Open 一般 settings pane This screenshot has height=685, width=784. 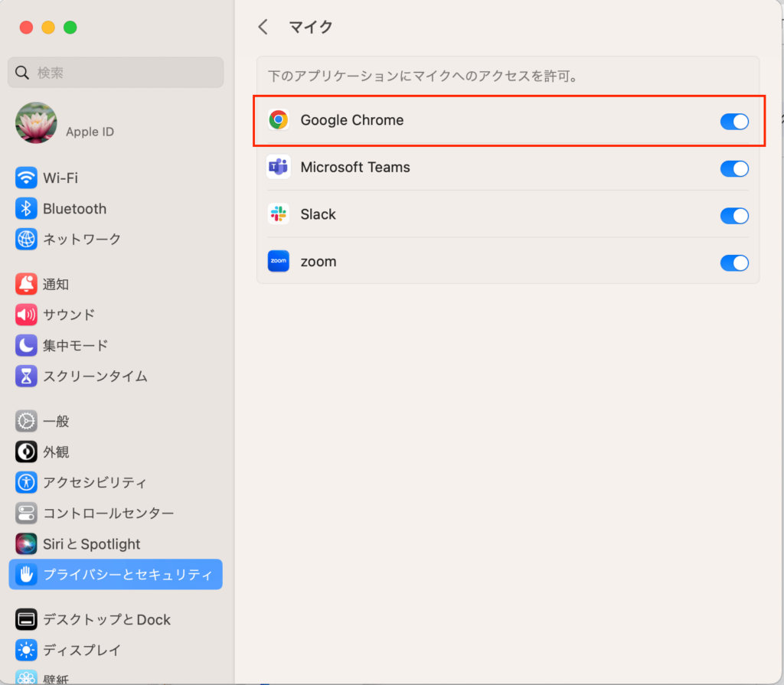[x=116, y=421]
